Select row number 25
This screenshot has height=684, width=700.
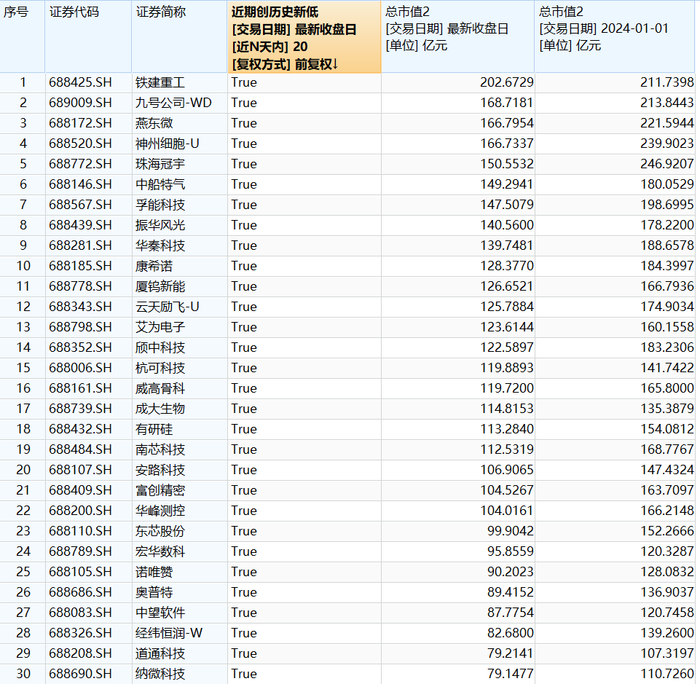[x=23, y=572]
